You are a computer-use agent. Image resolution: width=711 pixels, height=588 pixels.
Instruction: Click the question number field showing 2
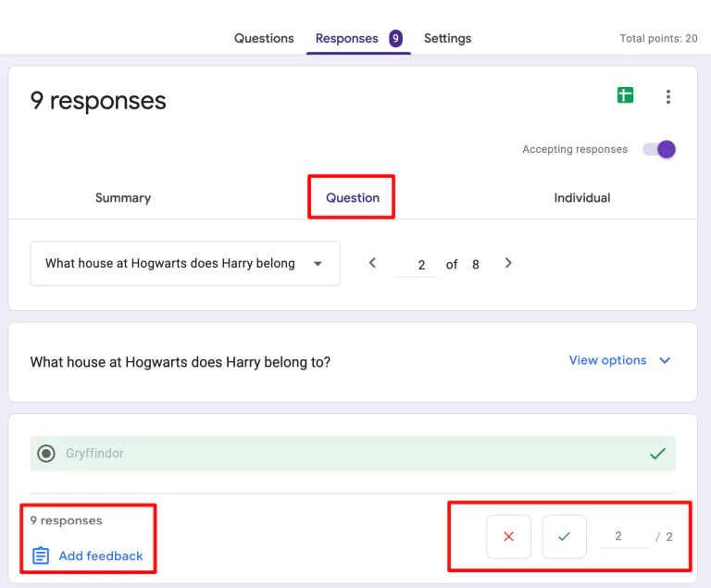pos(417,265)
